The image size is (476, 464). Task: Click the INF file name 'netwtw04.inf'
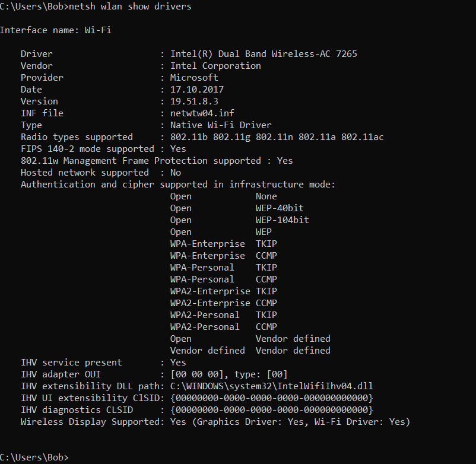click(x=202, y=113)
